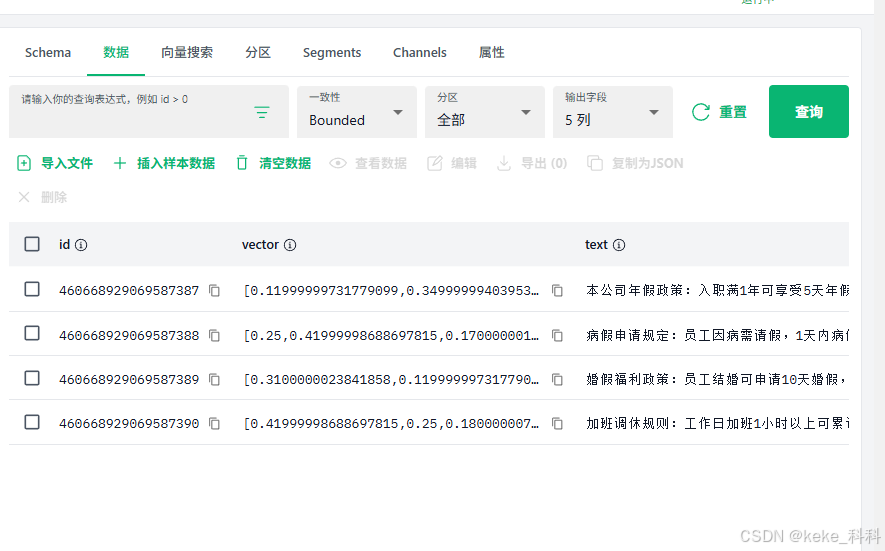Copy id 460668929069587388
The width and height of the screenshot is (885, 551).
pyautogui.click(x=214, y=335)
